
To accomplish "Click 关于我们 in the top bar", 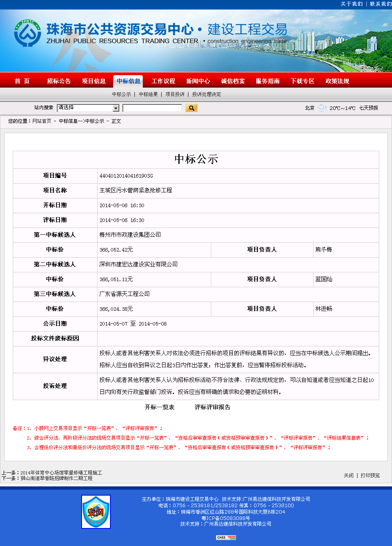I will click(352, 4).
